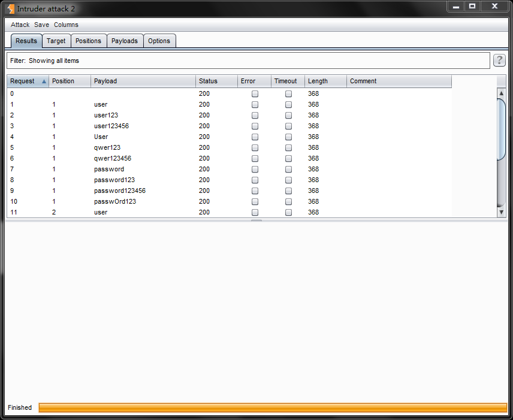Close the Intruder attack 2 window

tap(494, 6)
